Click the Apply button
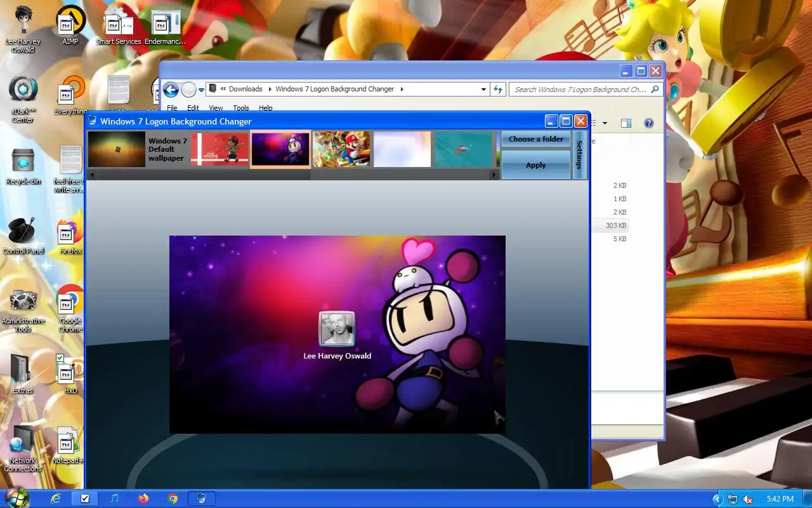This screenshot has height=508, width=812. coord(536,165)
